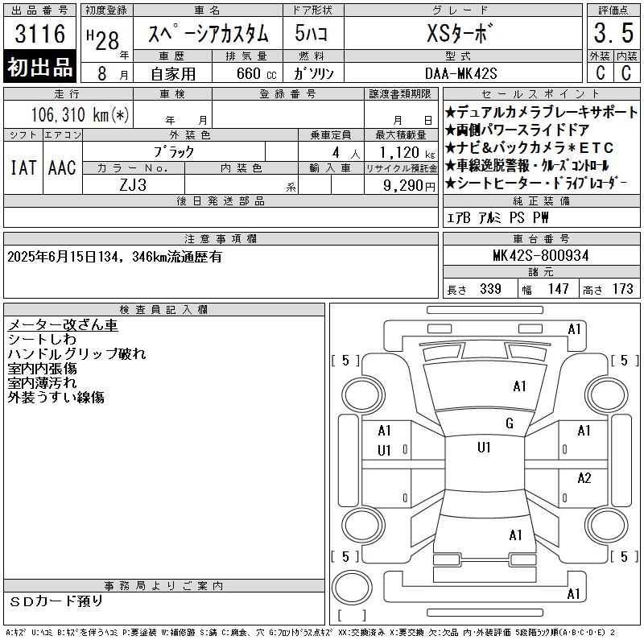The width and height of the screenshot is (644, 644).
Task: Click the スペーシアカスタム car name
Action: click(208, 35)
